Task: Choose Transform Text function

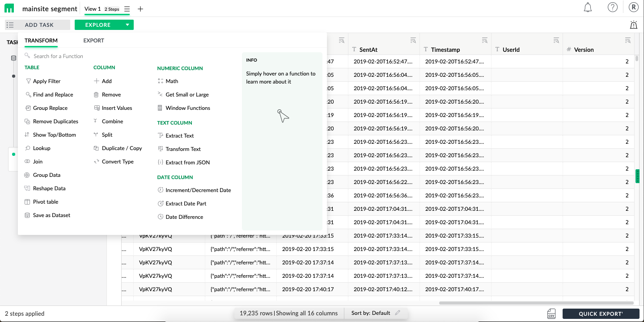Action: (x=179, y=149)
